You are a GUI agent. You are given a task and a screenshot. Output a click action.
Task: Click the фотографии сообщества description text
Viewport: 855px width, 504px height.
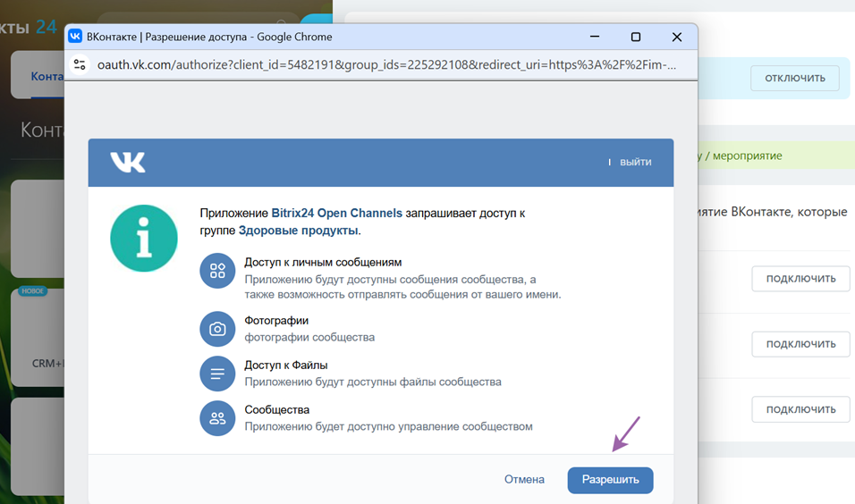309,337
